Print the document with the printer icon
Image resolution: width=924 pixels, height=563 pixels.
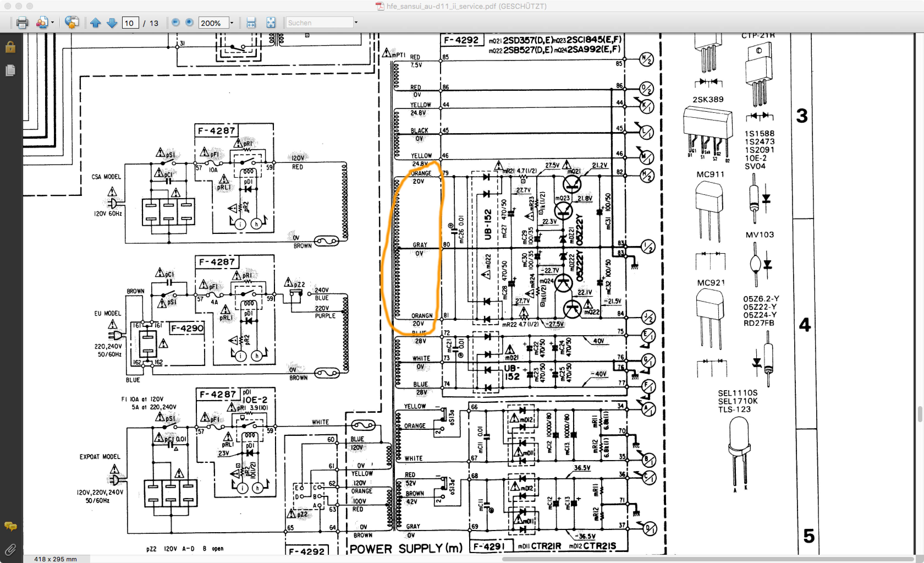tap(22, 23)
